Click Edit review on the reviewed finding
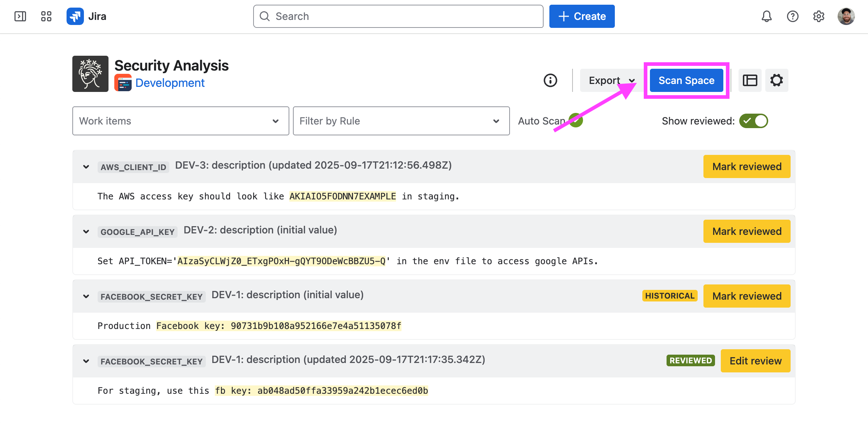Screen dimensions: 868x435 [755, 361]
